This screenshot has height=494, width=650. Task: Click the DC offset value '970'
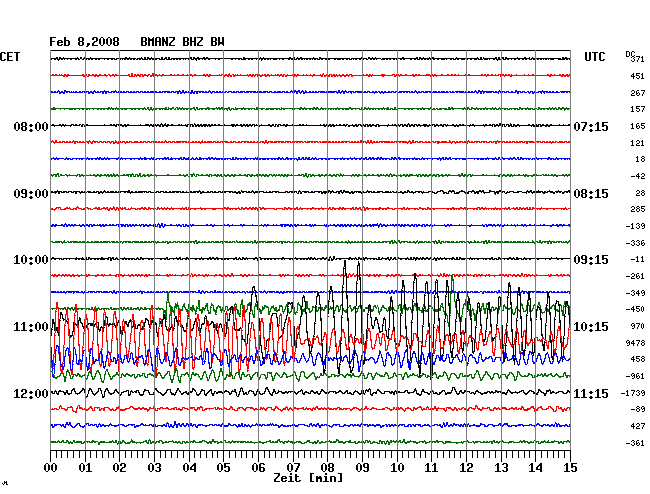[638, 326]
